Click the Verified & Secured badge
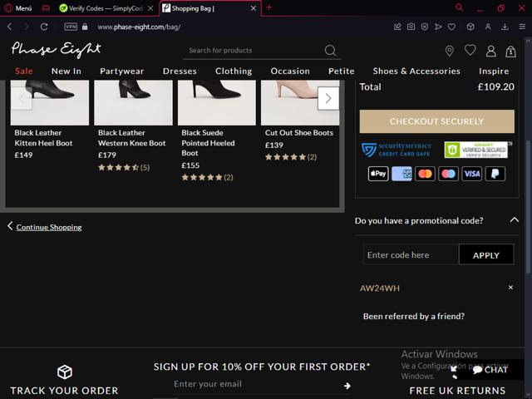 (x=476, y=150)
